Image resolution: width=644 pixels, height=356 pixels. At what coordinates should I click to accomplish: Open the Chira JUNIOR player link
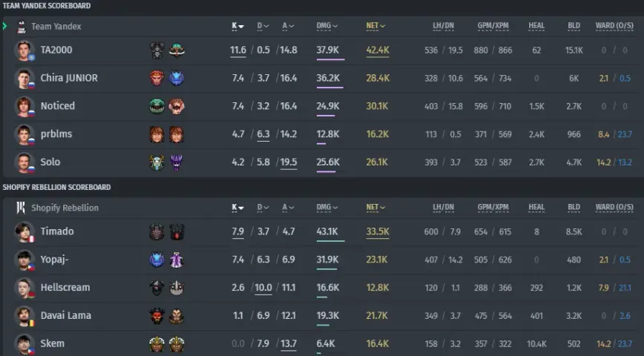(69, 78)
